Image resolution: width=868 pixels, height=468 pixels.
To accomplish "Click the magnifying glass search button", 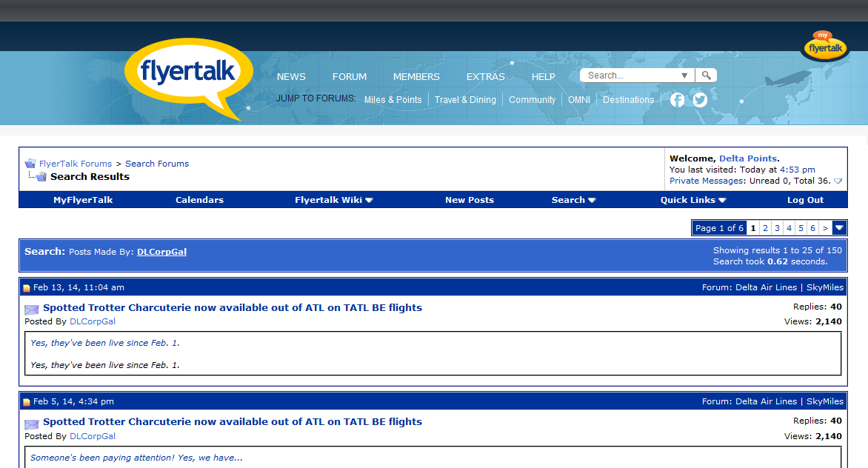I will [x=707, y=76].
